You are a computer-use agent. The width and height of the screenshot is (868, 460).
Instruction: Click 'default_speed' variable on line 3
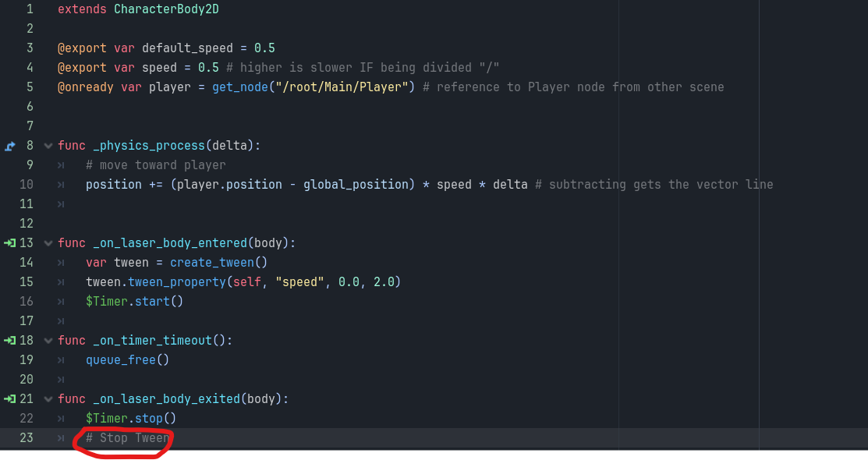(187, 48)
